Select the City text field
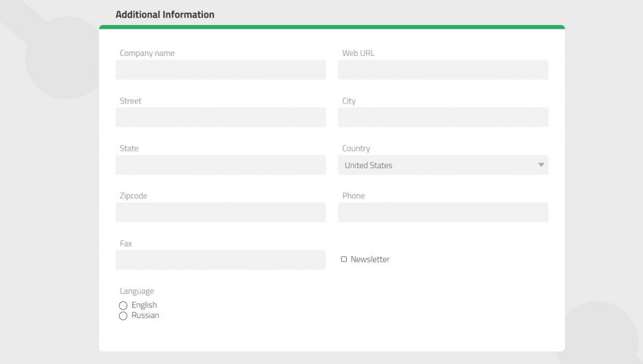 coord(443,117)
